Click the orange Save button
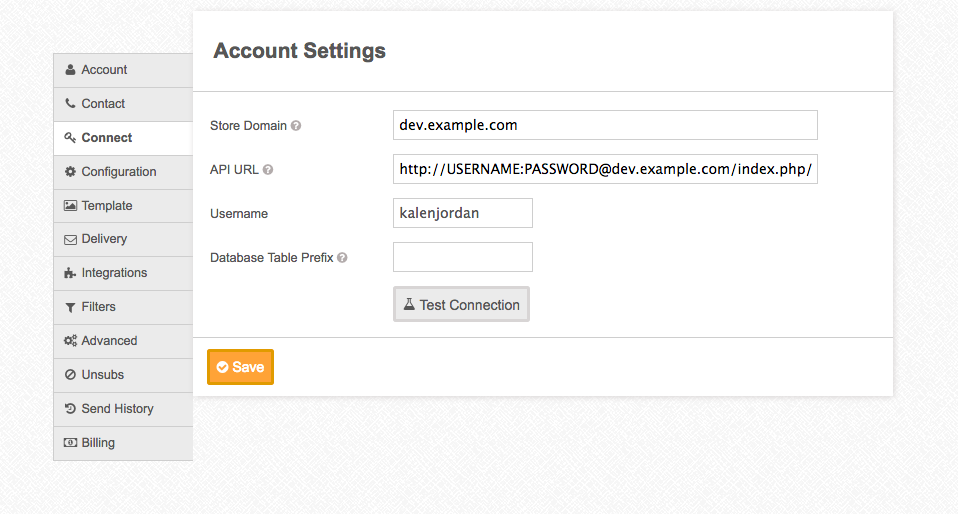 coord(240,367)
